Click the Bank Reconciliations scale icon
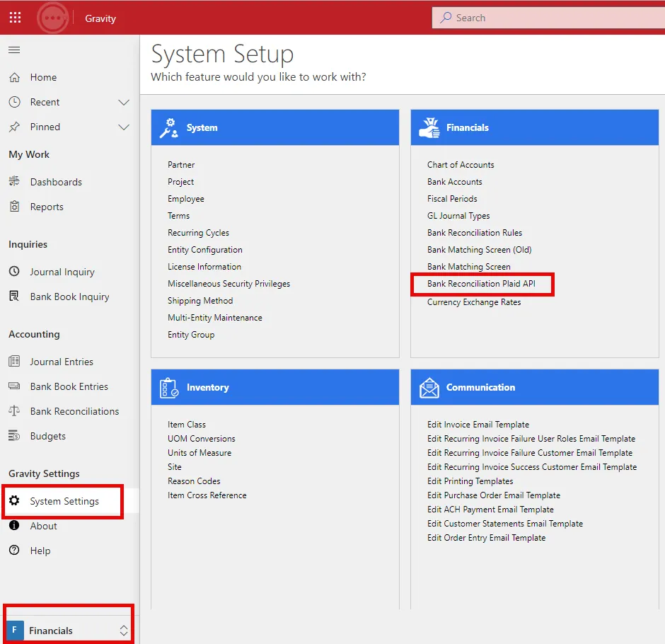The image size is (665, 644). pyautogui.click(x=14, y=410)
